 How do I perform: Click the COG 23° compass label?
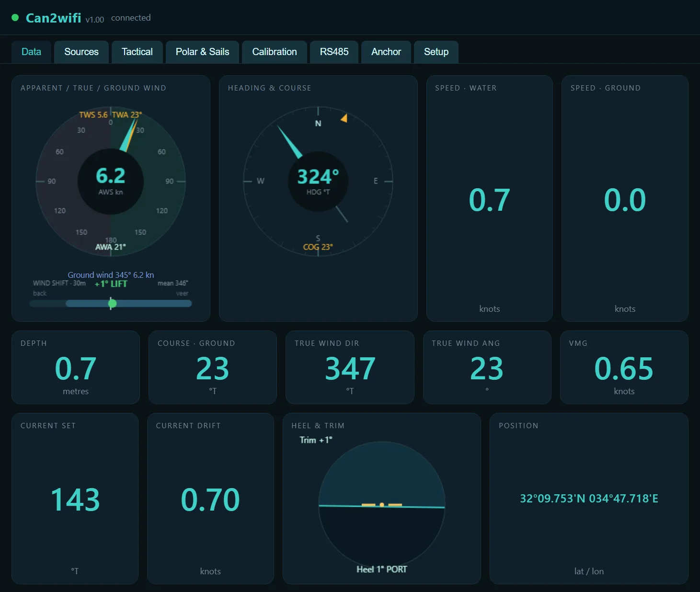point(318,247)
